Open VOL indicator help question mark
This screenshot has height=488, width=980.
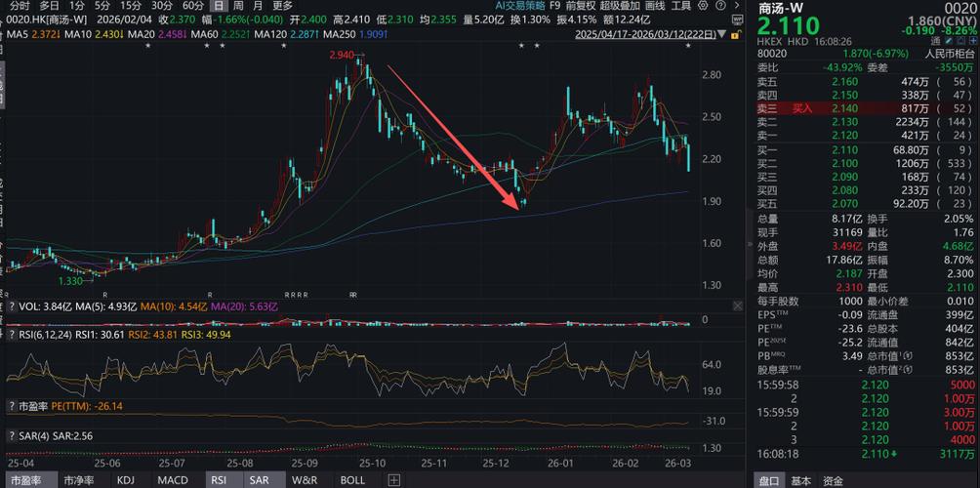11,306
